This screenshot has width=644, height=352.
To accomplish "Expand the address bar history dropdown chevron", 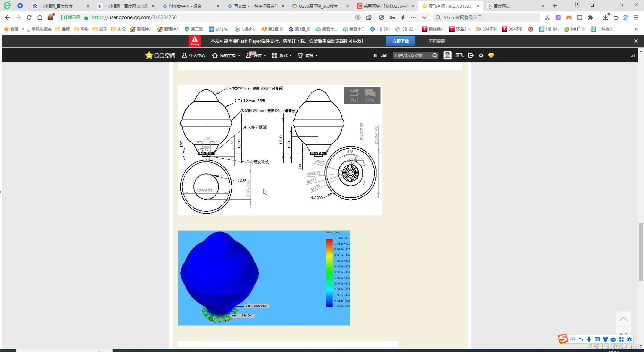I will pyautogui.click(x=424, y=17).
